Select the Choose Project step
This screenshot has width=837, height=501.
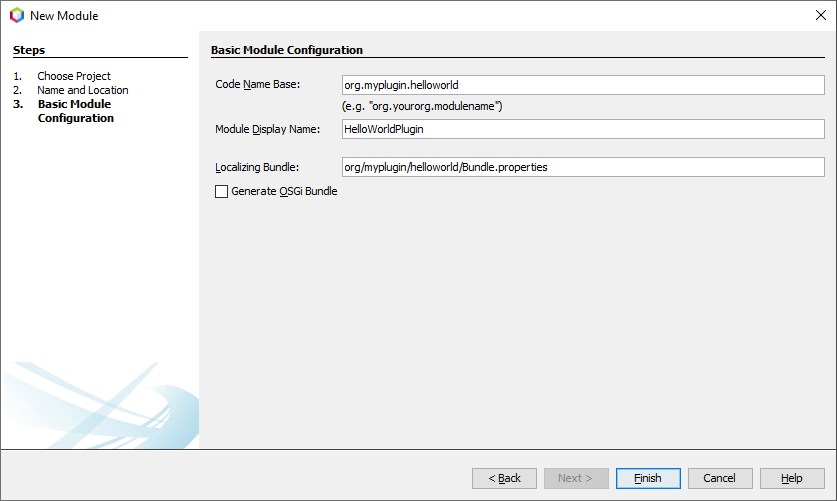[x=74, y=76]
